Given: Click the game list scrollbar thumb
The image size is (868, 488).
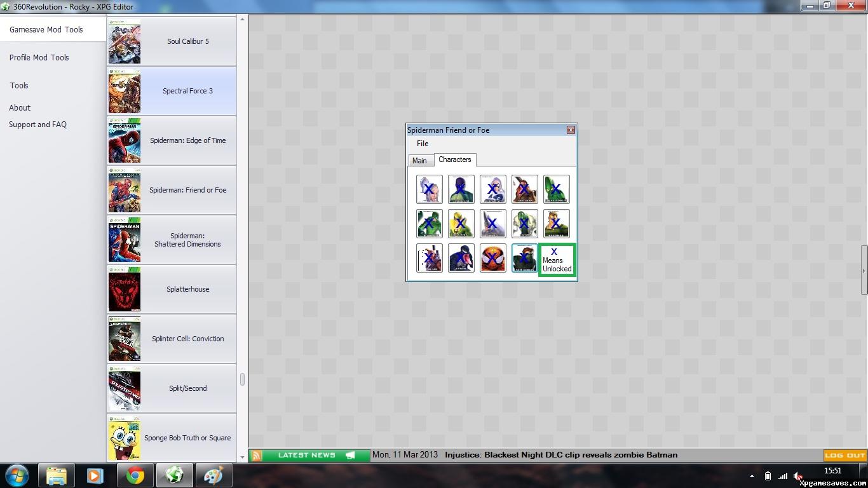Looking at the screenshot, I should (242, 379).
